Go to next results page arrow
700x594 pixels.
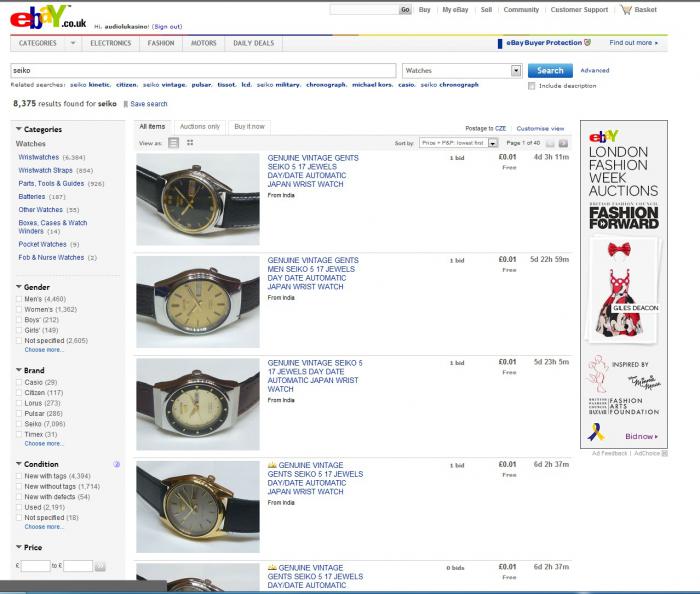pyautogui.click(x=563, y=144)
